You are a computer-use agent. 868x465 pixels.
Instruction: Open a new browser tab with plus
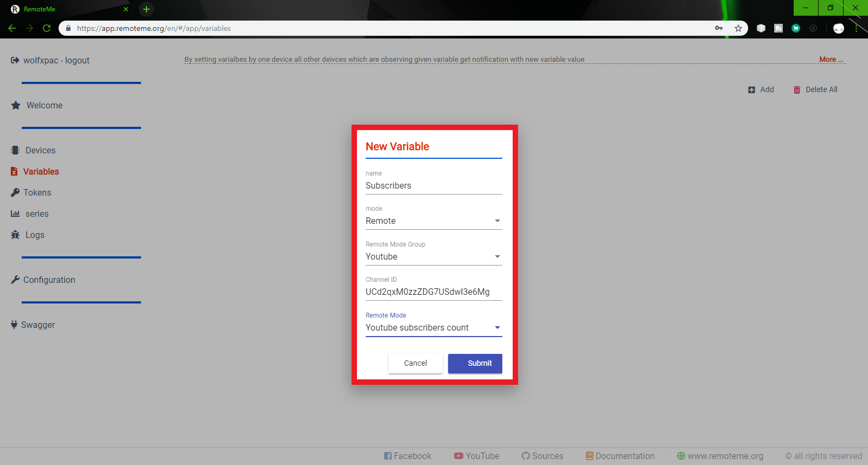point(146,9)
